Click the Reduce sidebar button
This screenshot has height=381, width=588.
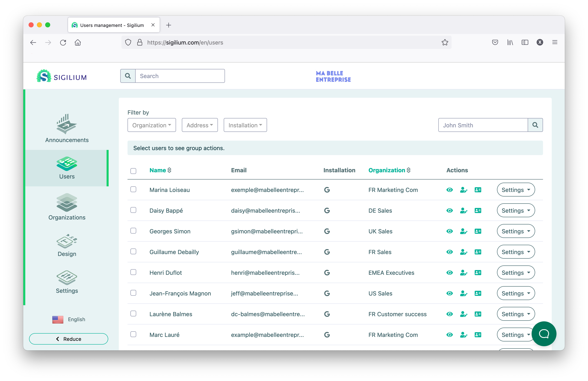68,339
